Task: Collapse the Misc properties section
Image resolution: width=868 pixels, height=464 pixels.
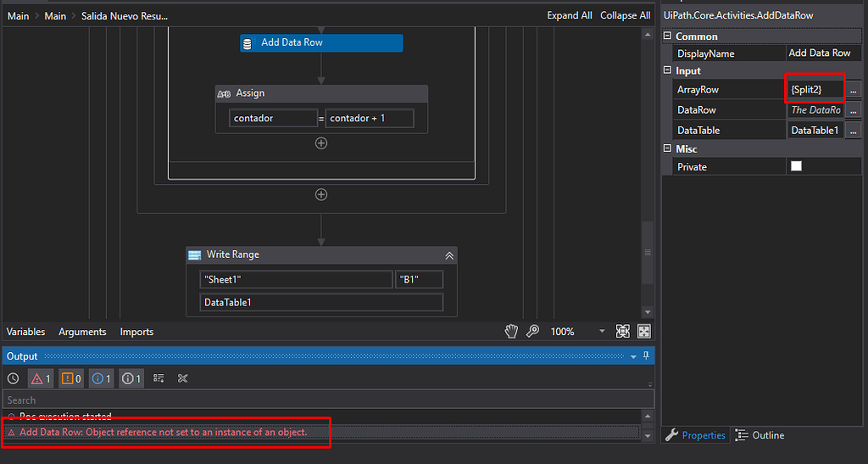Action: 667,148
